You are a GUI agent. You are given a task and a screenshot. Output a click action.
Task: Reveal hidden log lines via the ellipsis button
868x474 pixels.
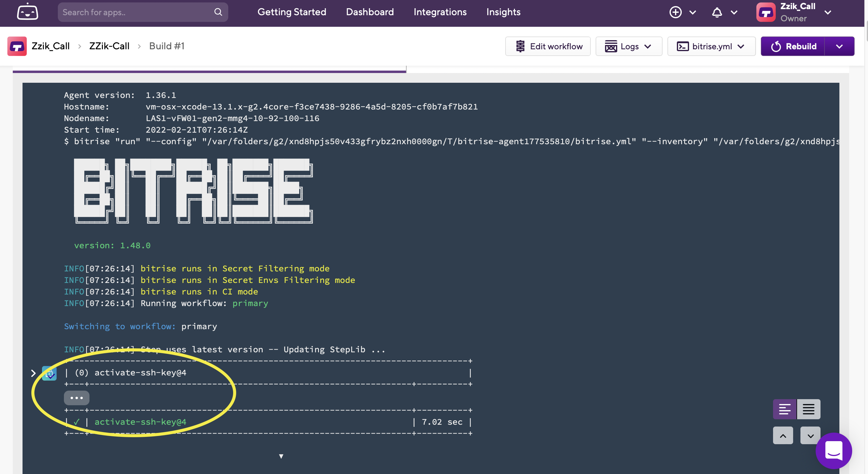click(76, 398)
